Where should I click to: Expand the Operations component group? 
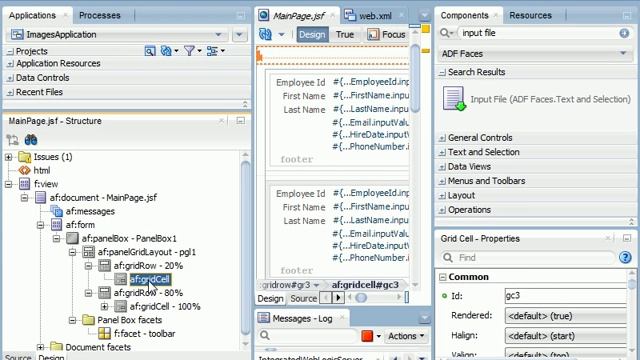point(442,210)
